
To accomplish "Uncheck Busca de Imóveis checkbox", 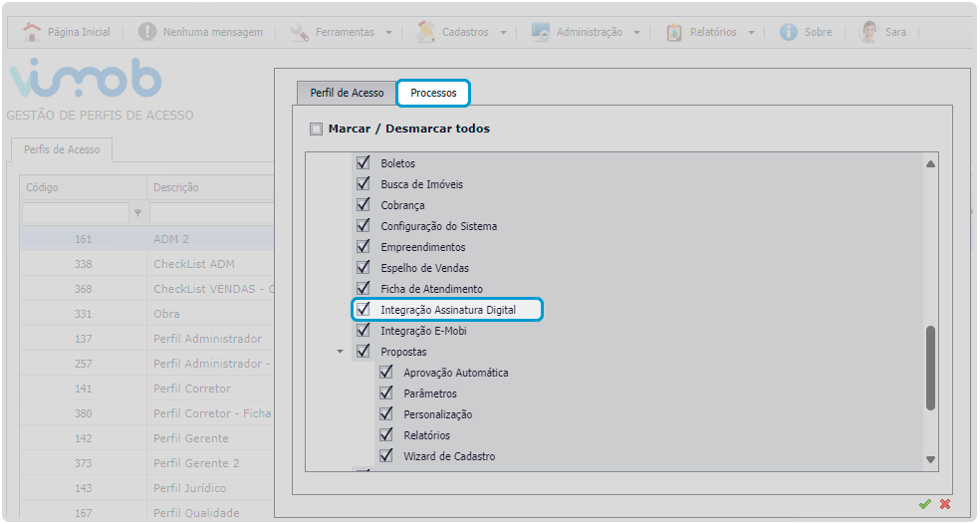I will pyautogui.click(x=364, y=184).
